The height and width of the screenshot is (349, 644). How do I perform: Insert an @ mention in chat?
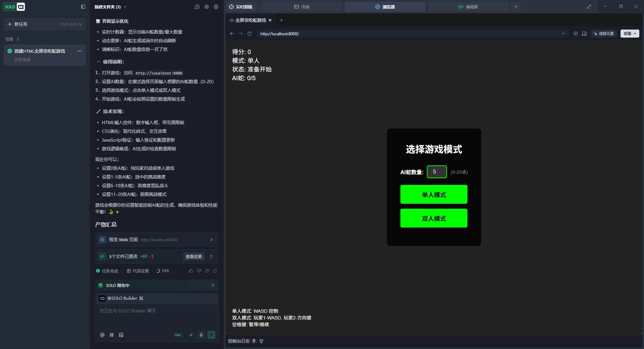coord(102,335)
